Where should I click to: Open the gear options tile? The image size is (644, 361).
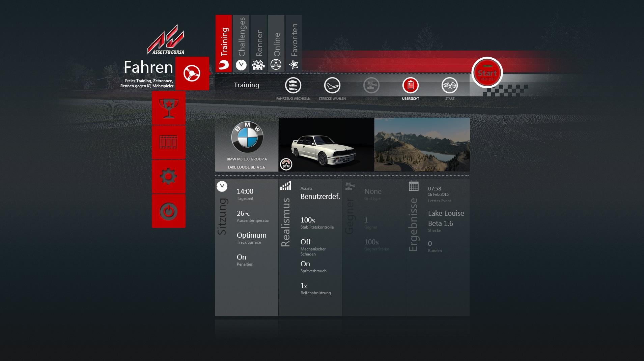(x=169, y=177)
